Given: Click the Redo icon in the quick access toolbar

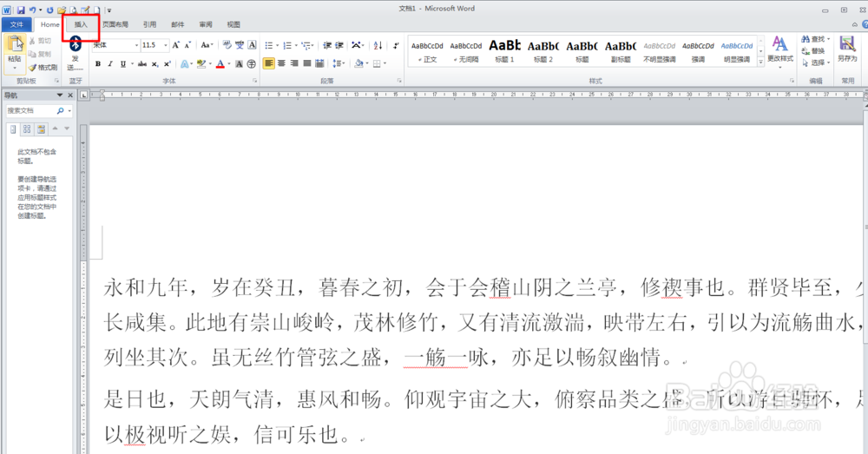Looking at the screenshot, I should coord(49,10).
